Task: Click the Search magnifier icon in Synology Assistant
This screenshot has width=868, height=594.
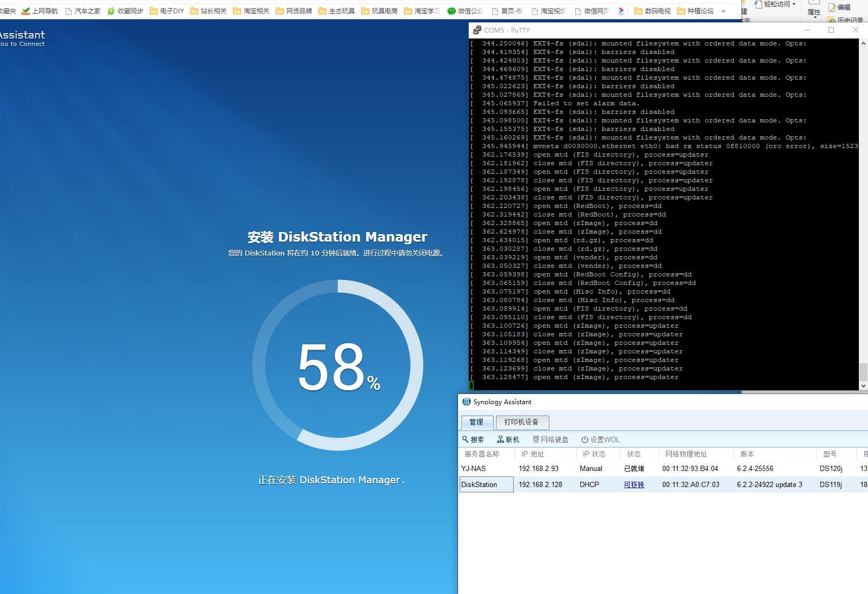Action: [x=466, y=439]
